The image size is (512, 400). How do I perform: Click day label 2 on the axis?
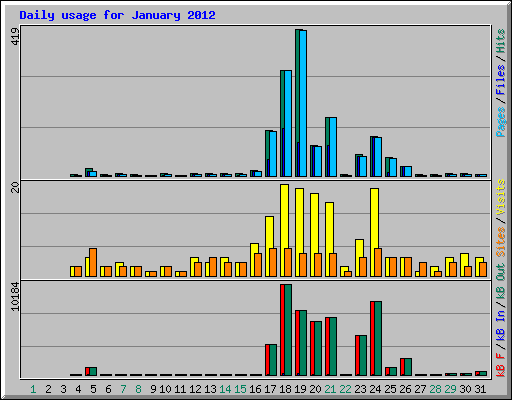(x=48, y=389)
